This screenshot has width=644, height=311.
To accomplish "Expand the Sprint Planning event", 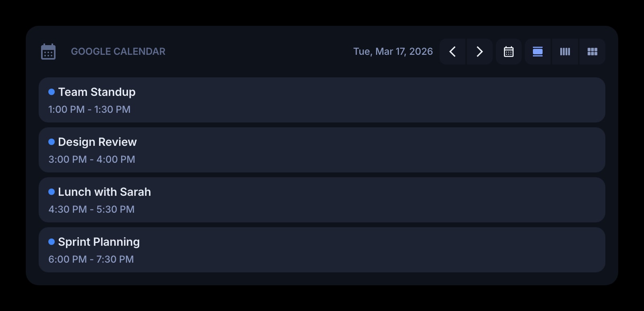I will click(321, 250).
